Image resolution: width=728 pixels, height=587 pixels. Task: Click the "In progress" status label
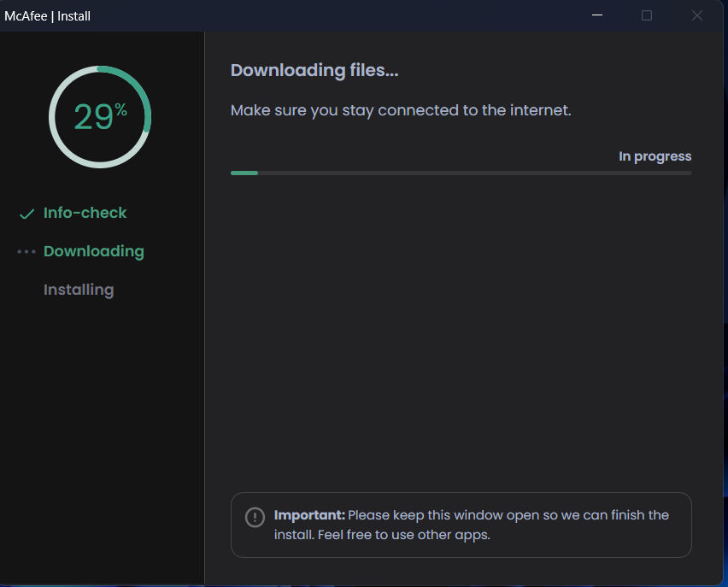pyautogui.click(x=655, y=156)
